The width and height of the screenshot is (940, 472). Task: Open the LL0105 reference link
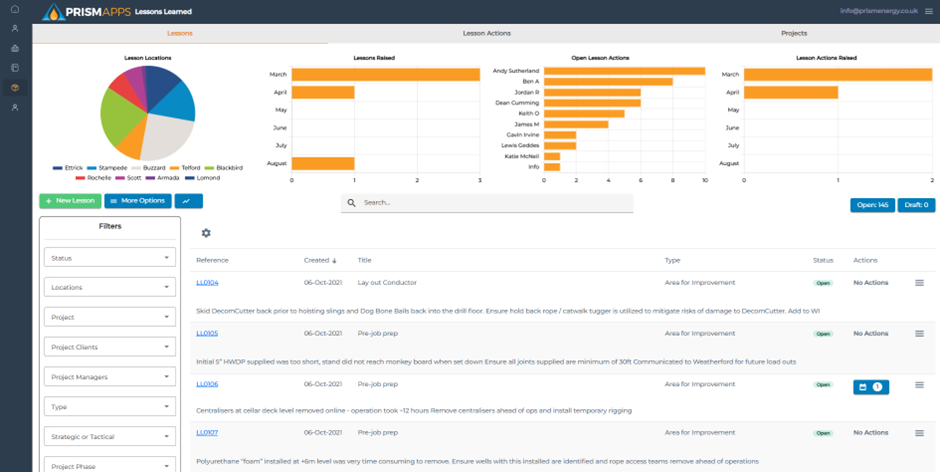(x=207, y=333)
